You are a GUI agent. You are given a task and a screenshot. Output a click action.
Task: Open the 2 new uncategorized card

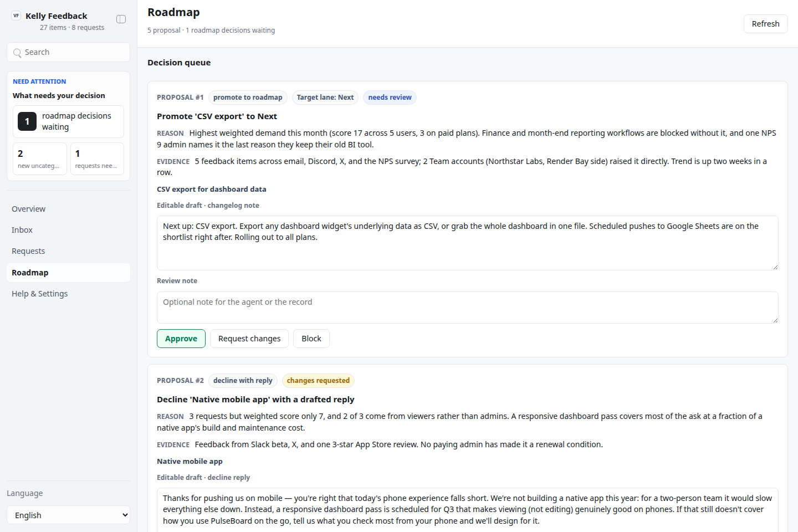pos(40,158)
